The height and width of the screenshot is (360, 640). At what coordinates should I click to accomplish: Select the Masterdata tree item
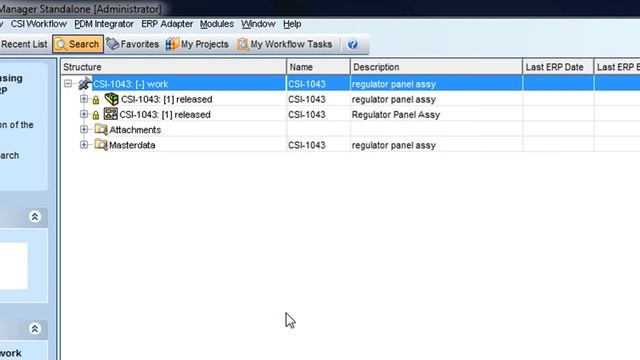[132, 145]
